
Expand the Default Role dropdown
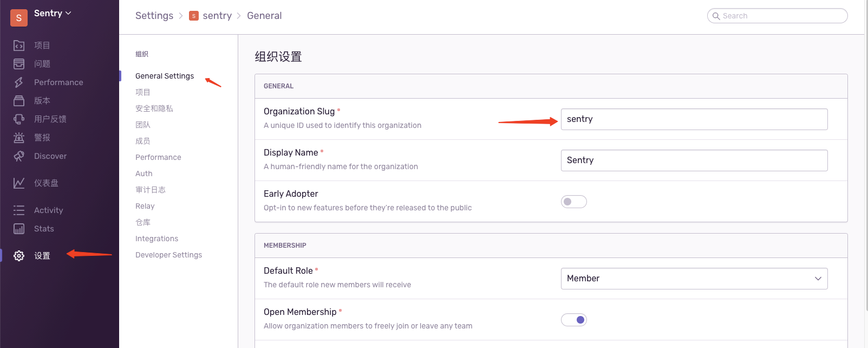(x=694, y=279)
